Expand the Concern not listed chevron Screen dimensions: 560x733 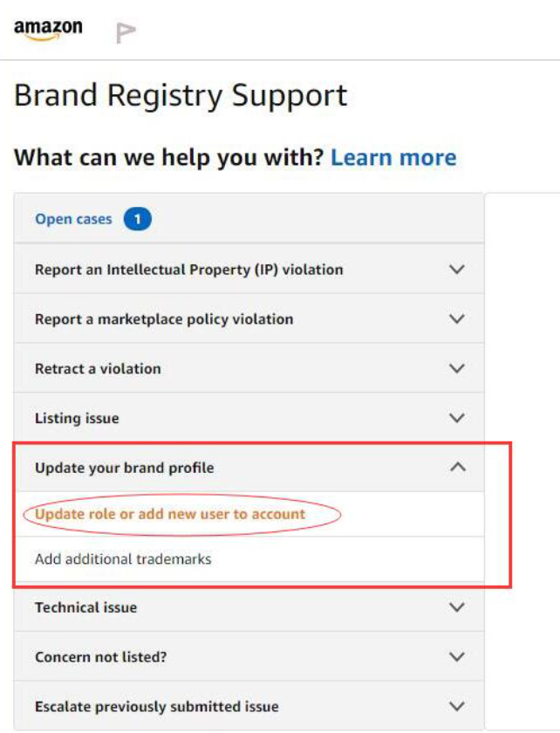tap(457, 657)
